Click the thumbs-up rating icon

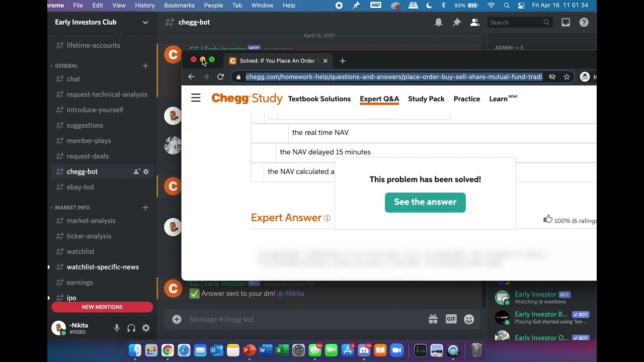pos(548,219)
